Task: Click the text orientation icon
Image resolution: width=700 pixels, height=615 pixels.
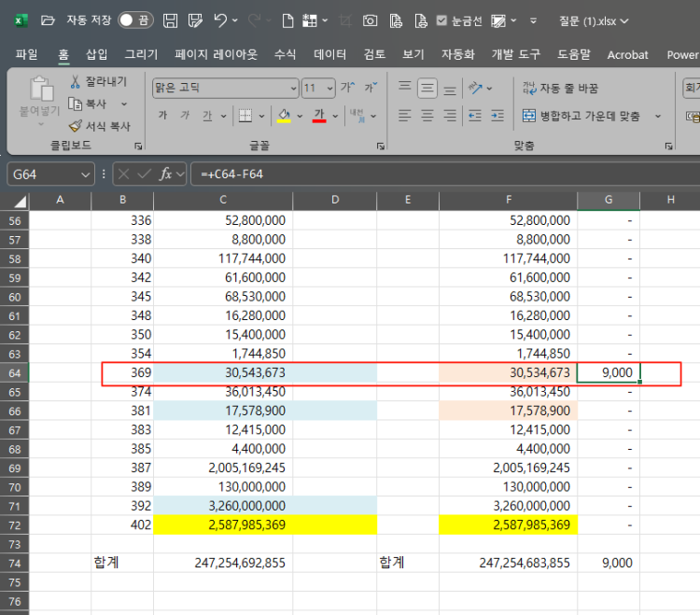Action: coord(475,88)
